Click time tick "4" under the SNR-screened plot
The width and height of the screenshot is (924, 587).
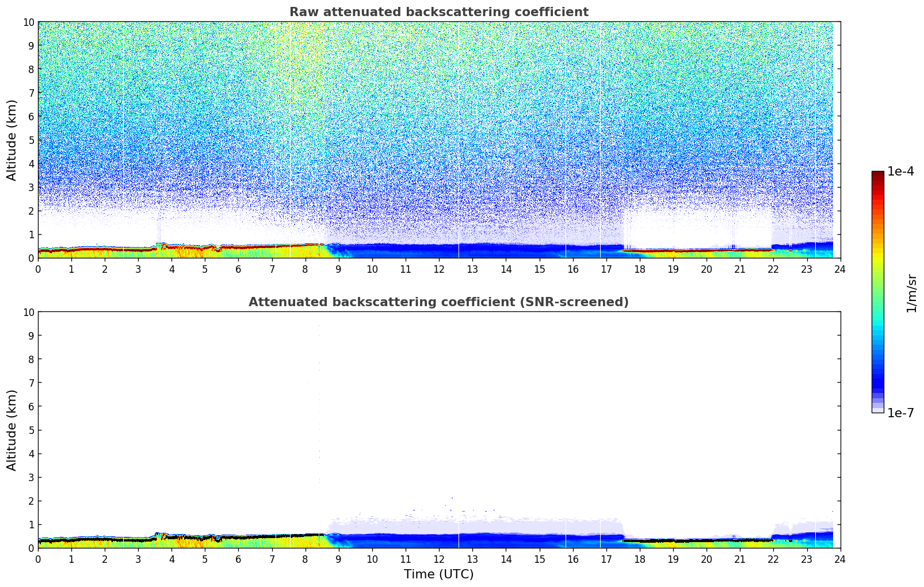pyautogui.click(x=172, y=559)
